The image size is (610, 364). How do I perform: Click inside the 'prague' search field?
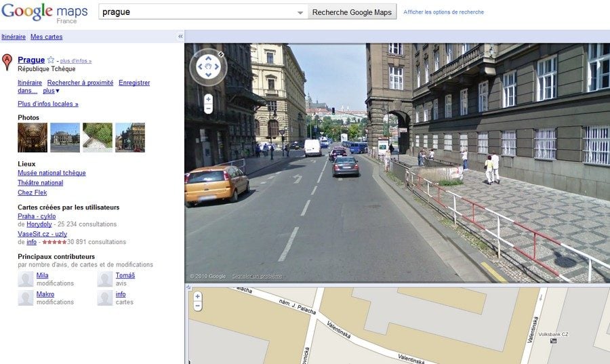point(197,12)
